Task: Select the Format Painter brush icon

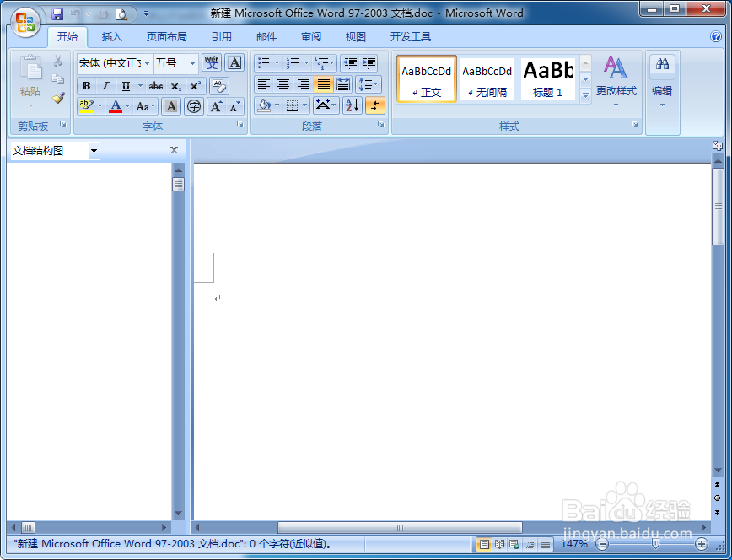Action: coord(58,98)
